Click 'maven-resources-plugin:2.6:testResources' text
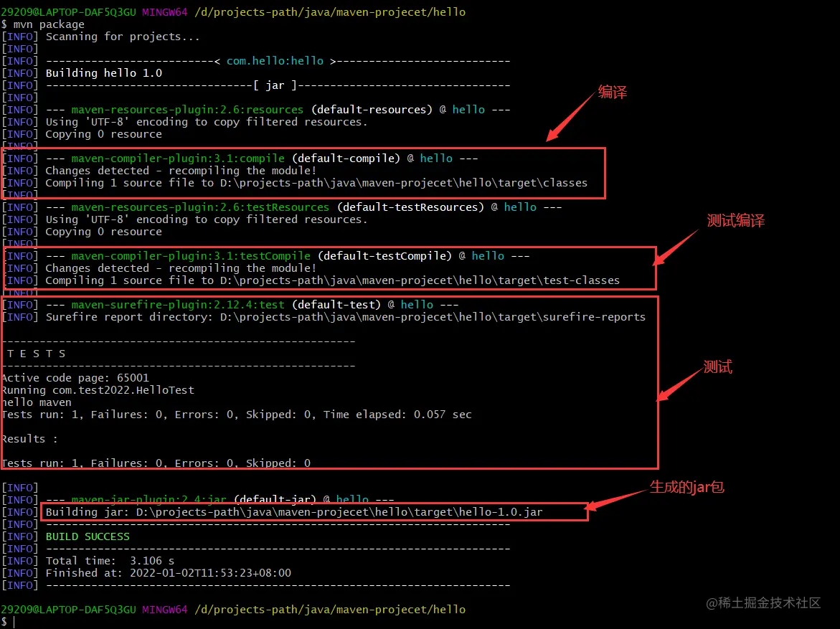This screenshot has height=629, width=840. [200, 207]
